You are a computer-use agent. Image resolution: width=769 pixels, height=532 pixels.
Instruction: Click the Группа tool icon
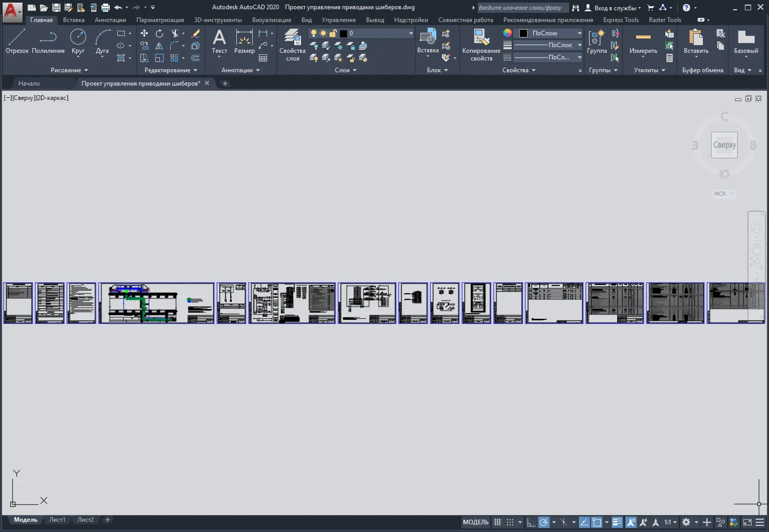(x=597, y=42)
